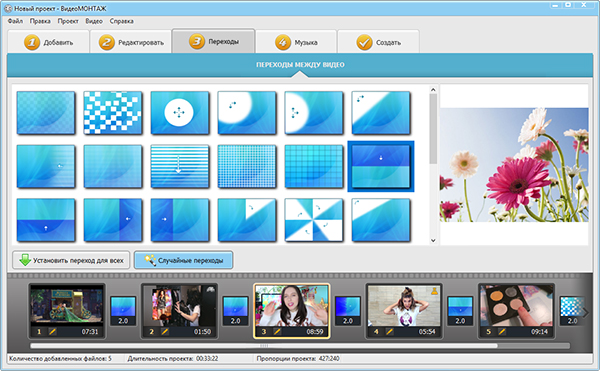Open the edit pencil on clip 5

pos(502,332)
